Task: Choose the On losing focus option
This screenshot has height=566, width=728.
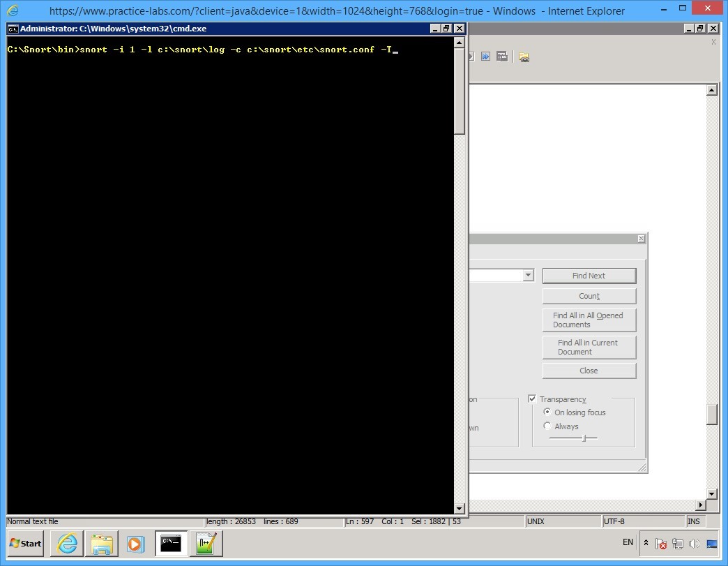Action: pyautogui.click(x=547, y=412)
